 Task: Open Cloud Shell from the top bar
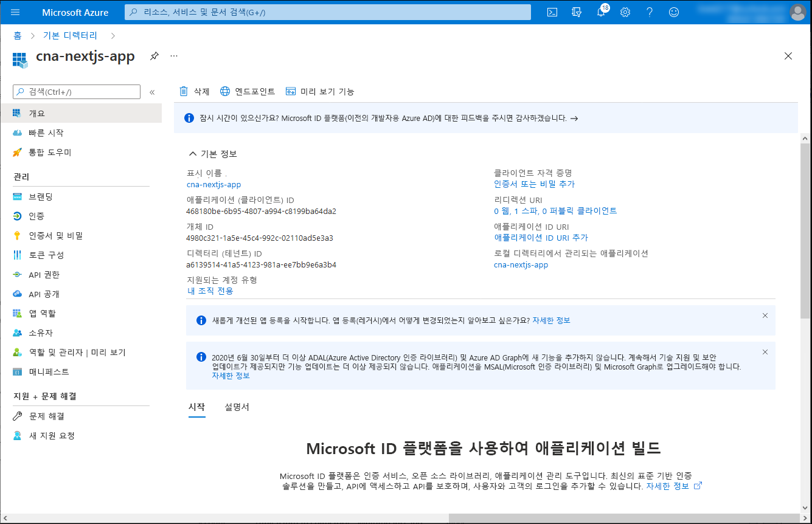pos(552,12)
